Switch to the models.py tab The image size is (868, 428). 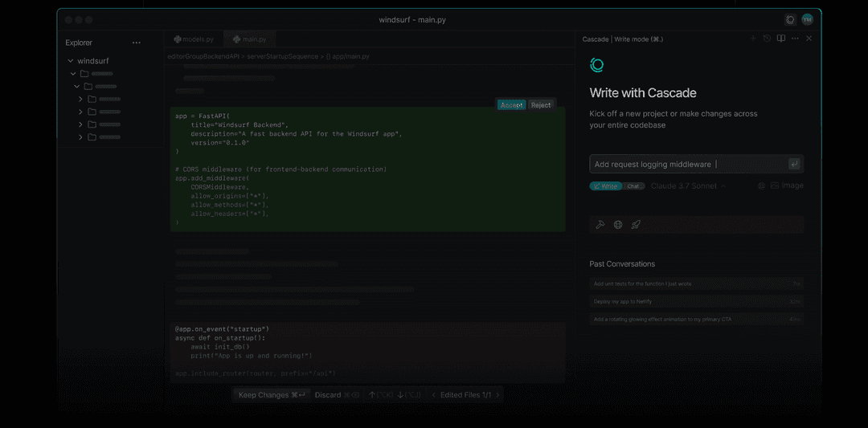[x=194, y=39]
